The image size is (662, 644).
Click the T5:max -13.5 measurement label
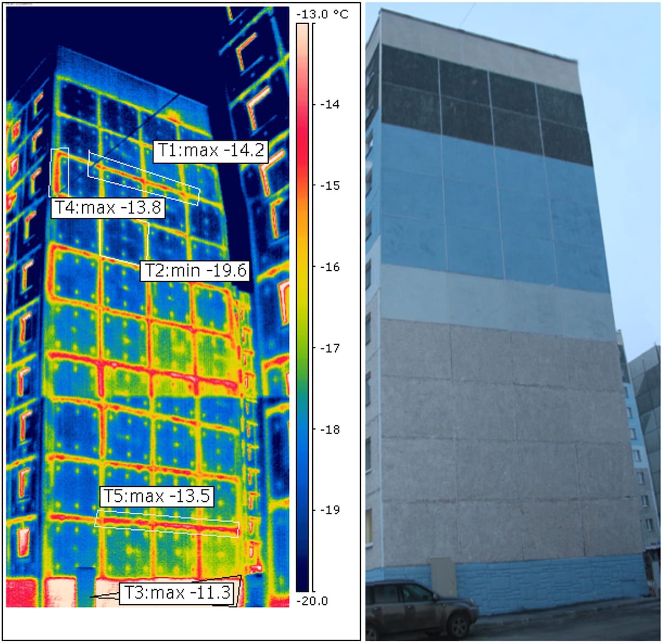157,496
